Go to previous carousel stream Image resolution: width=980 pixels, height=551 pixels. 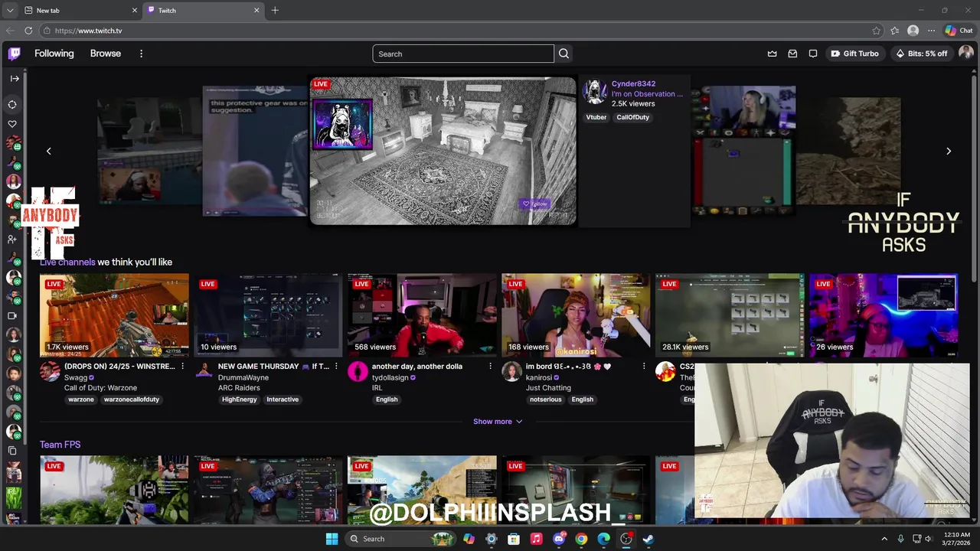pos(49,151)
